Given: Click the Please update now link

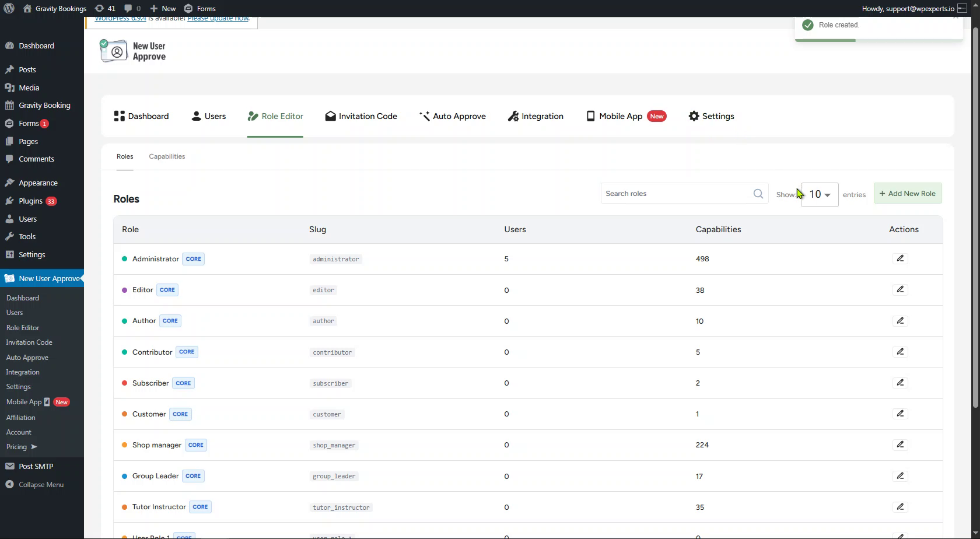Looking at the screenshot, I should [218, 19].
